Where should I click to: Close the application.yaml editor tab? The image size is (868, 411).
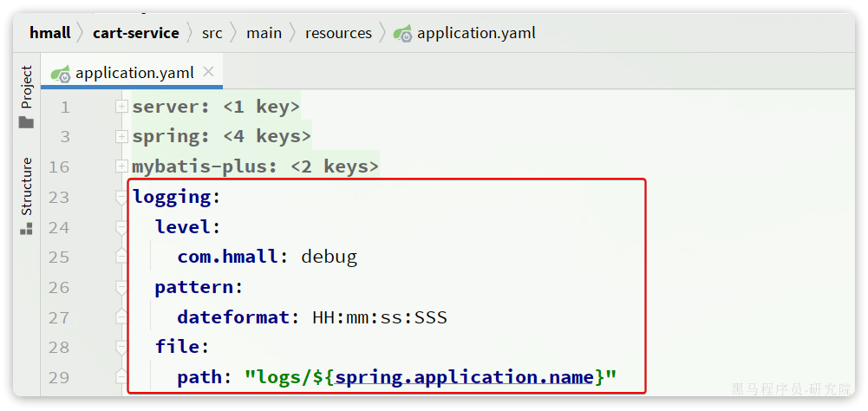[x=208, y=73]
